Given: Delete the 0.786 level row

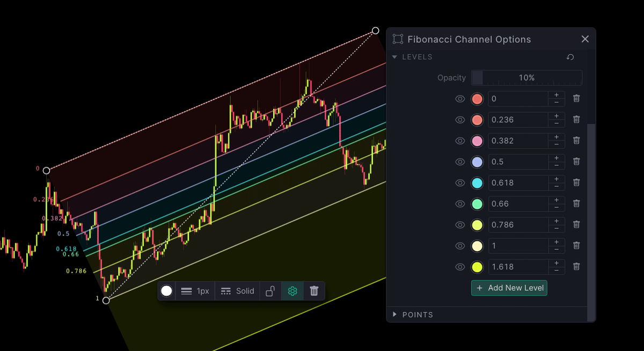Looking at the screenshot, I should click(x=576, y=224).
